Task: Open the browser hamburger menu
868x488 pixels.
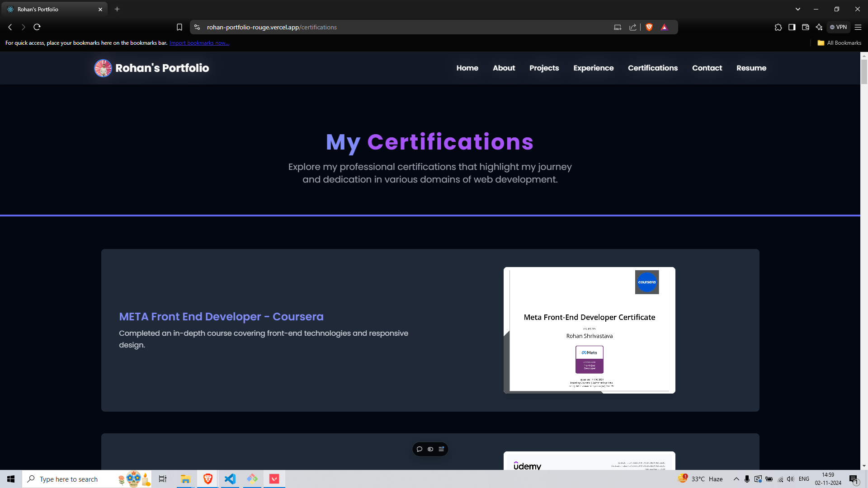Action: tap(858, 27)
